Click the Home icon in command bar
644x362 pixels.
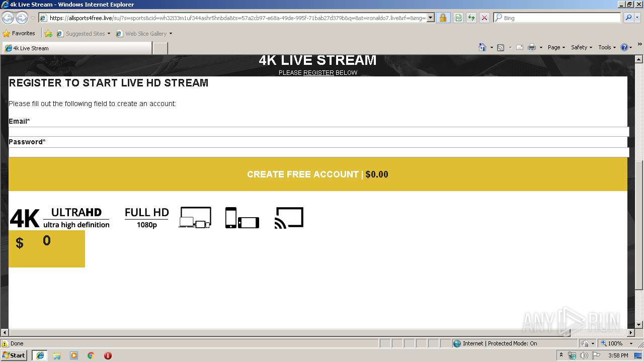pyautogui.click(x=482, y=47)
